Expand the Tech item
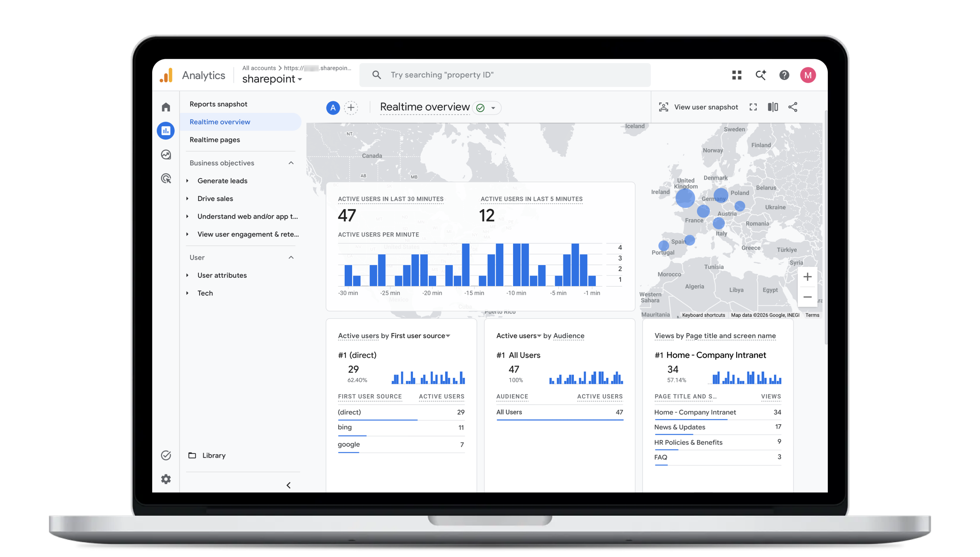The image size is (980, 557). (x=187, y=293)
